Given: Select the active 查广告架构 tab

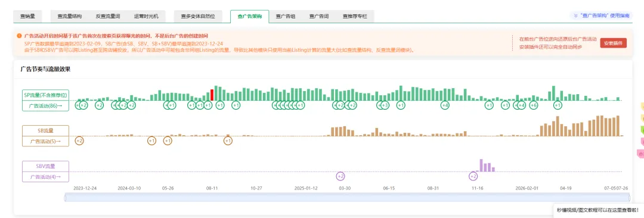Looking at the screenshot, I should [249, 17].
